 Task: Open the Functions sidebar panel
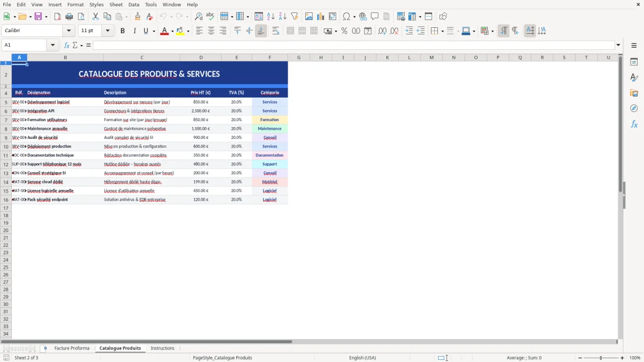click(x=634, y=124)
